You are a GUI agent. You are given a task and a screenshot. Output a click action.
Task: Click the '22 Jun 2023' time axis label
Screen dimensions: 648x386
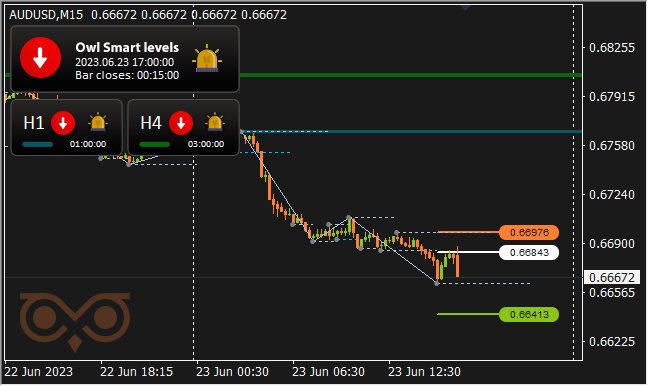click(x=38, y=372)
